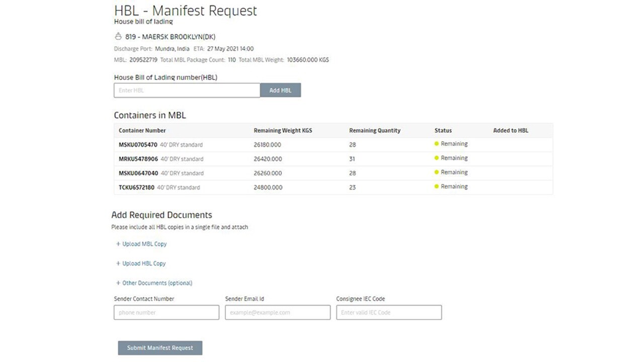The height and width of the screenshot is (362, 644).
Task: Click the vessel icon beside MAERSK BROOKLYN
Action: [x=118, y=36]
